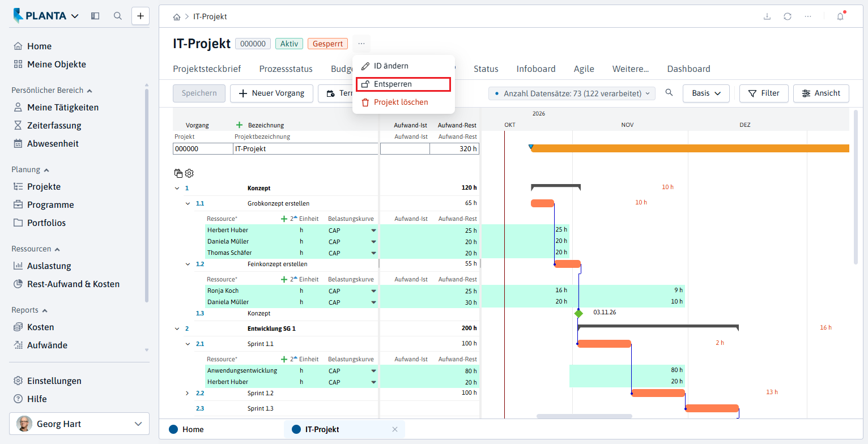Open Zeiterfassung via its hourglass icon
Screen dimensions: 868x444
[x=18, y=126]
